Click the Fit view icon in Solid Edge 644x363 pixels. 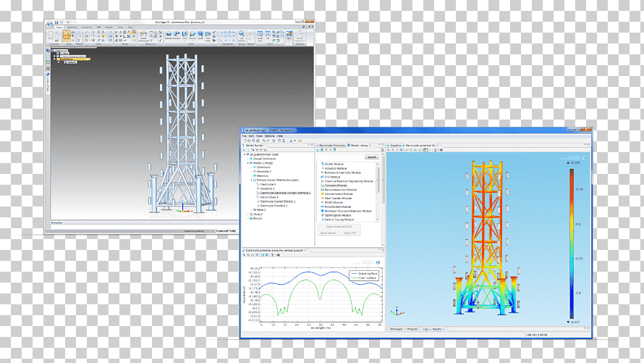(268, 36)
